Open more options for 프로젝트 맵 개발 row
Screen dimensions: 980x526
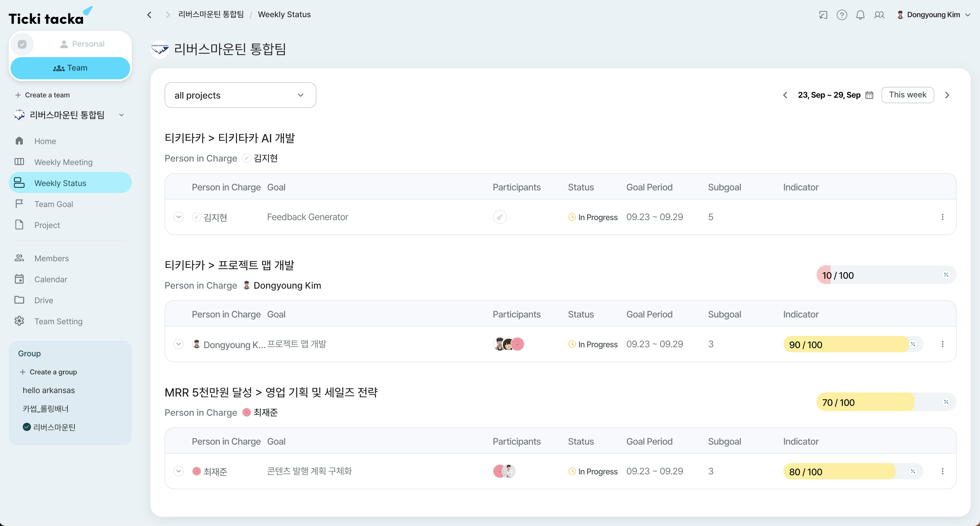(x=942, y=344)
